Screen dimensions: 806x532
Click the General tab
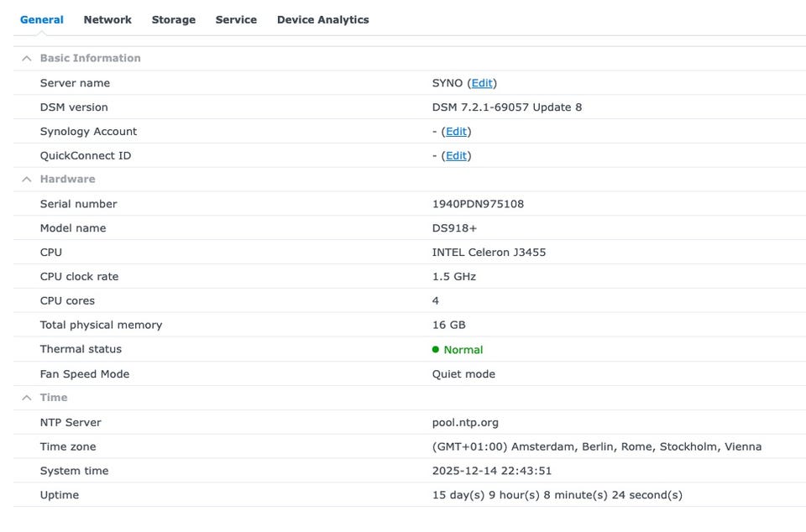pos(42,19)
